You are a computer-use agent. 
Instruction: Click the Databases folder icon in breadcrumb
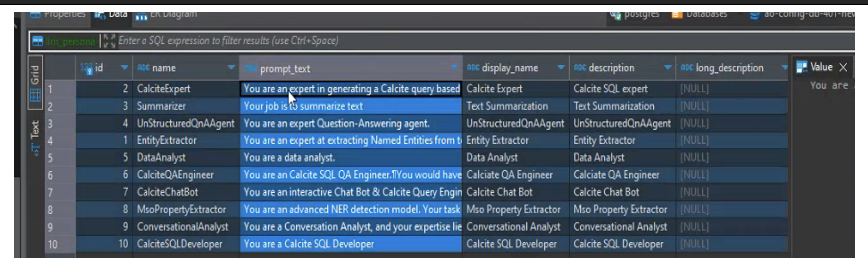click(x=677, y=15)
